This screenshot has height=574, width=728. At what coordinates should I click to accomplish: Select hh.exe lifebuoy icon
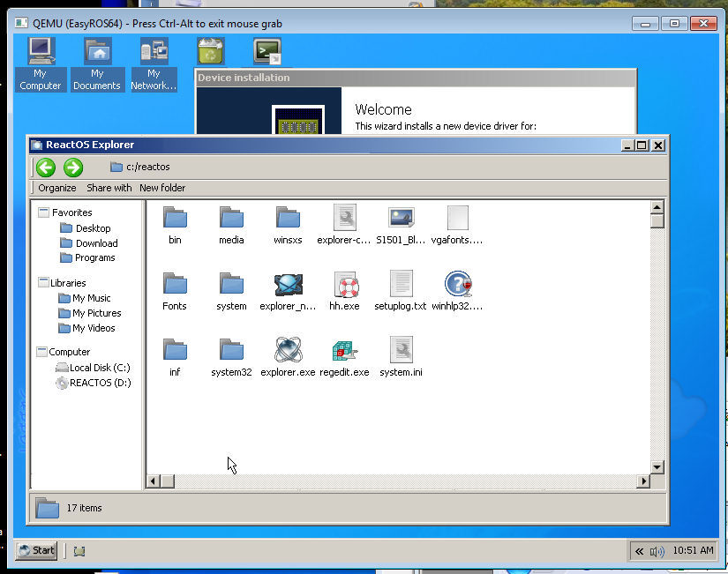[347, 285]
